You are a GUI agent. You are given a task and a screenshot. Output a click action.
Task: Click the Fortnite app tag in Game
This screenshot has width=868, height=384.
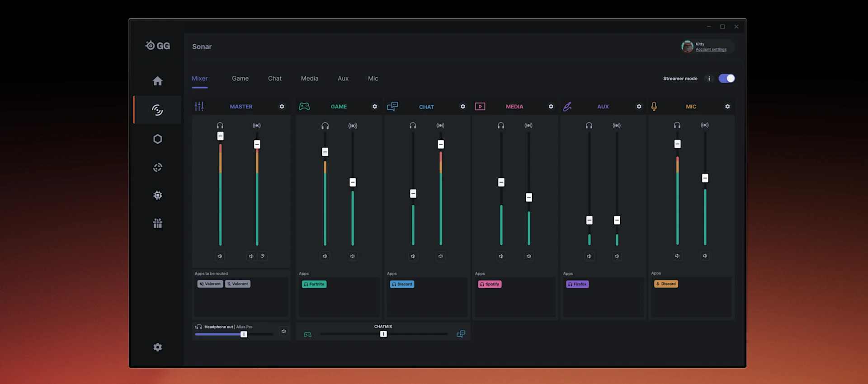[314, 284]
